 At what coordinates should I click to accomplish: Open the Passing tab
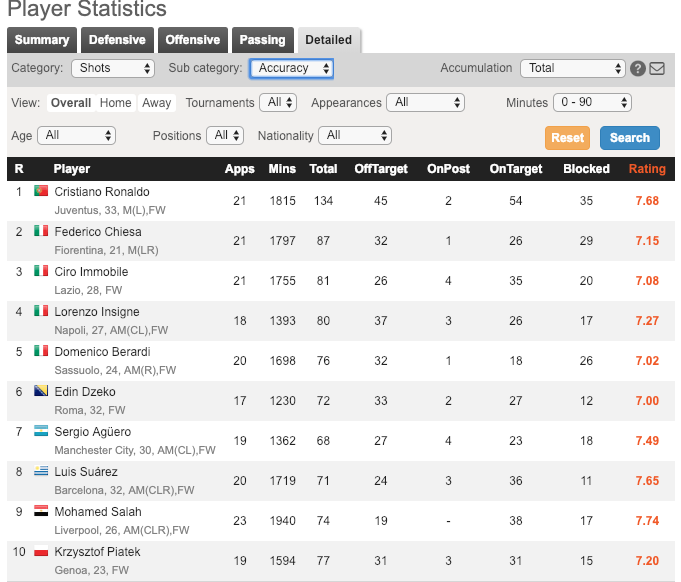(x=262, y=40)
